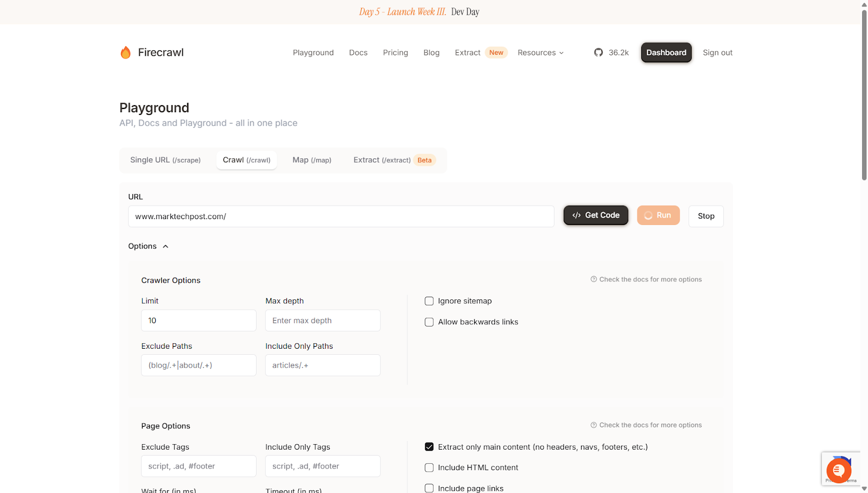This screenshot has height=493, width=868.
Task: Go to Docs in the top navigation
Action: [x=359, y=53]
